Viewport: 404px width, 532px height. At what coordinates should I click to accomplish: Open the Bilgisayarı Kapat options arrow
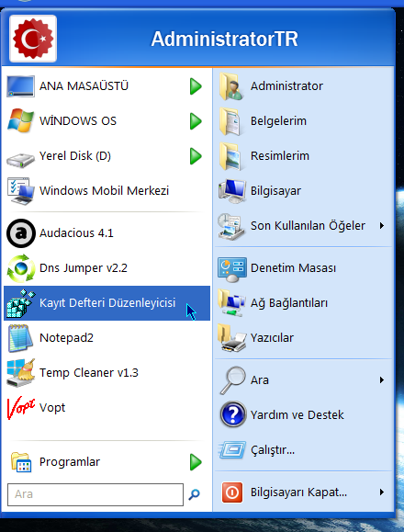click(382, 492)
